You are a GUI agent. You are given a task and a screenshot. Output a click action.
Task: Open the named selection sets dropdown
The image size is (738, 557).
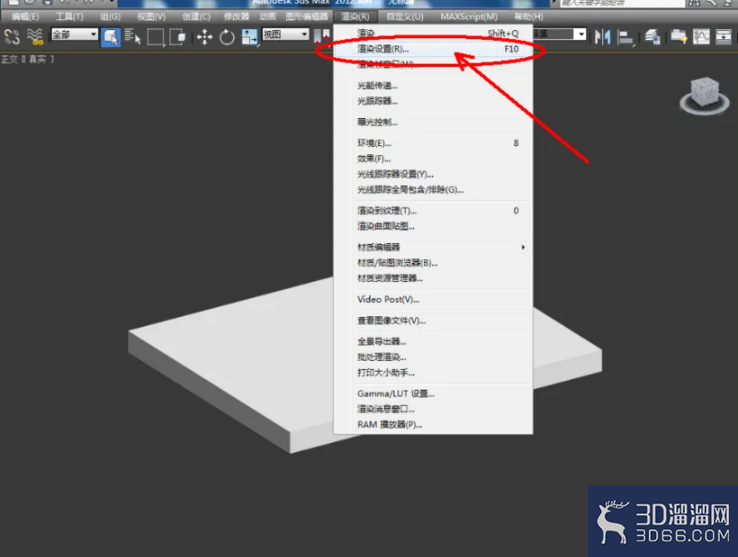(x=560, y=34)
